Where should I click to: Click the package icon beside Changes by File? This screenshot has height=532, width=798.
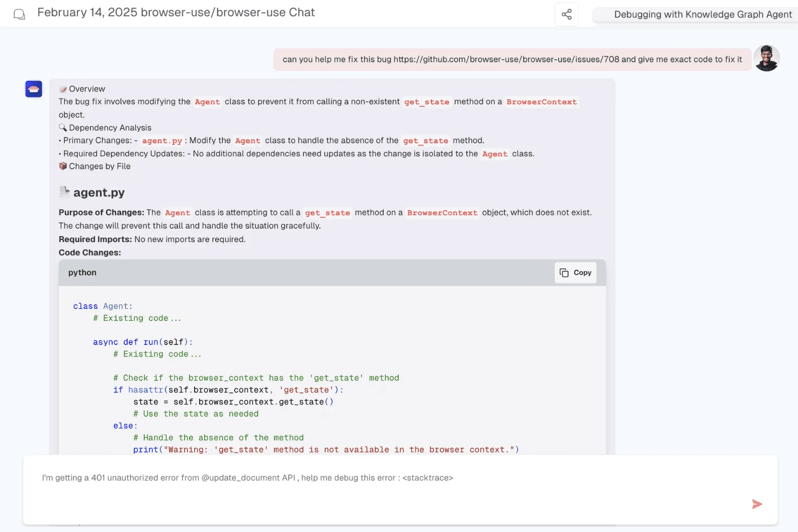[x=63, y=166]
